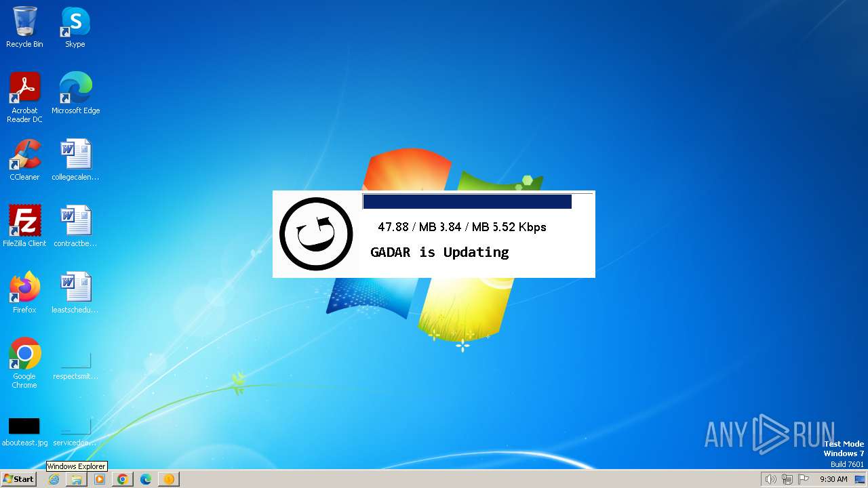Launch Skype from the desktop

tap(75, 27)
